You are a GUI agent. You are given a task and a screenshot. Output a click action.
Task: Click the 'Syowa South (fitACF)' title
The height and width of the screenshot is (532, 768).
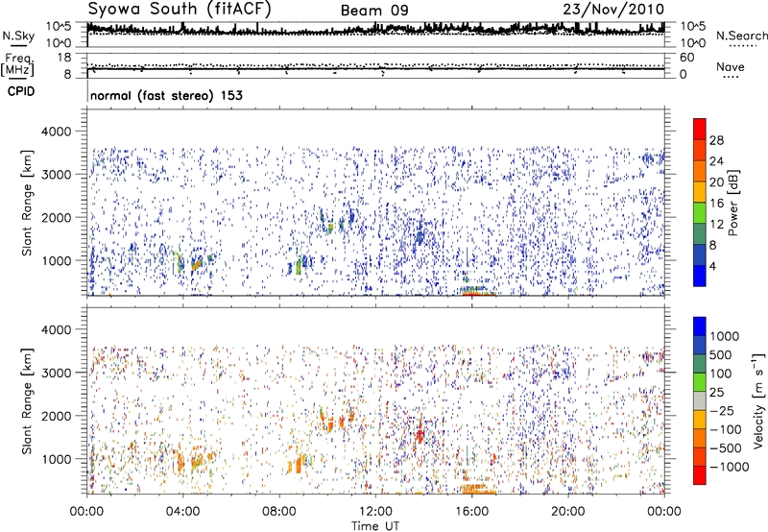(x=180, y=9)
